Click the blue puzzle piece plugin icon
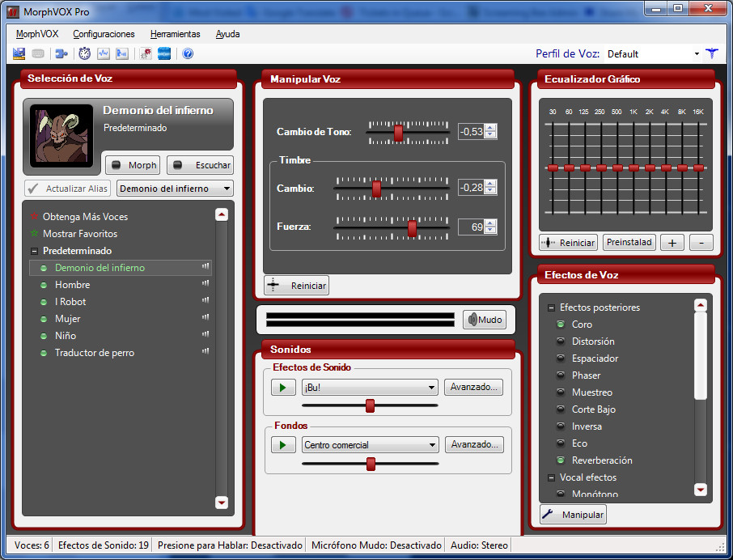The image size is (733, 560). coord(61,54)
